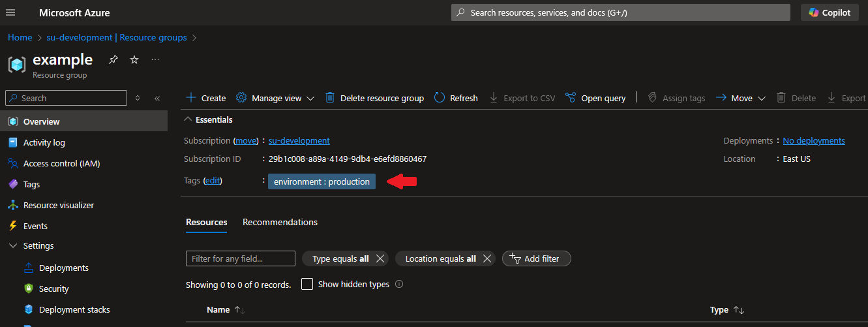Open the Azure portal hamburger menu
The height and width of the screenshot is (327, 868).
11,12
